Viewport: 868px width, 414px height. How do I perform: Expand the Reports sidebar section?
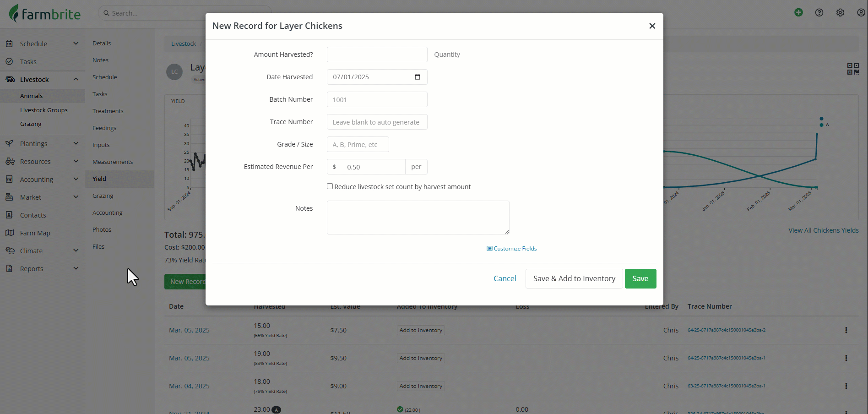point(76,268)
